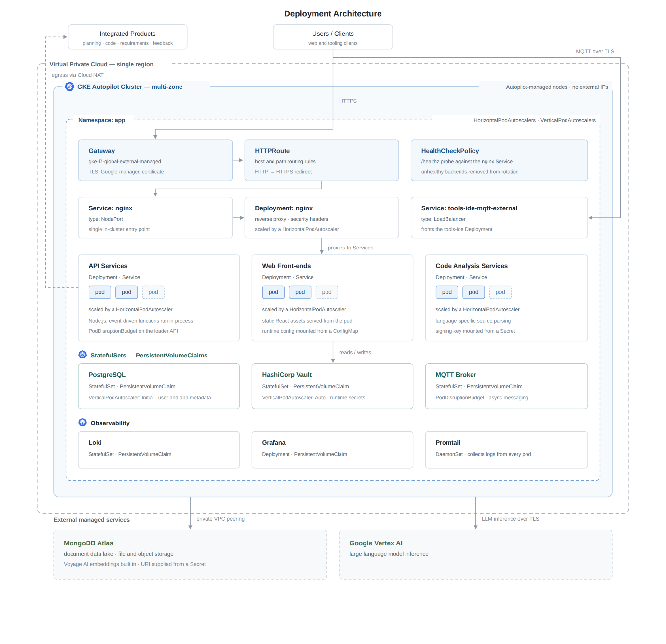Click the 'private VPC peering' label
666x644 pixels.
[220, 519]
